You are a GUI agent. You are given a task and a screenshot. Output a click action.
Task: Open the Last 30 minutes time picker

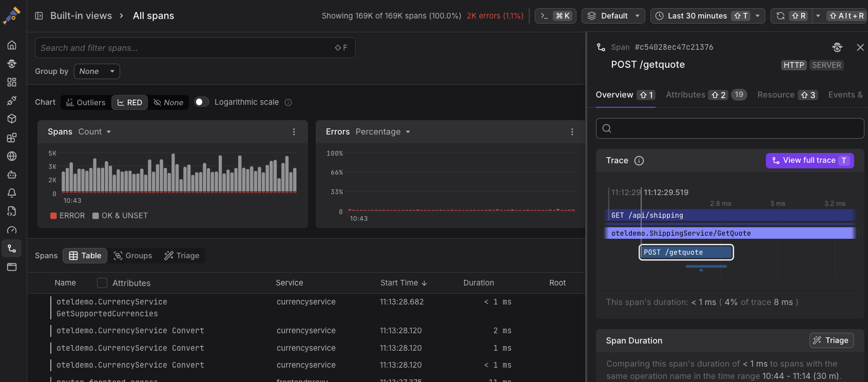(707, 16)
